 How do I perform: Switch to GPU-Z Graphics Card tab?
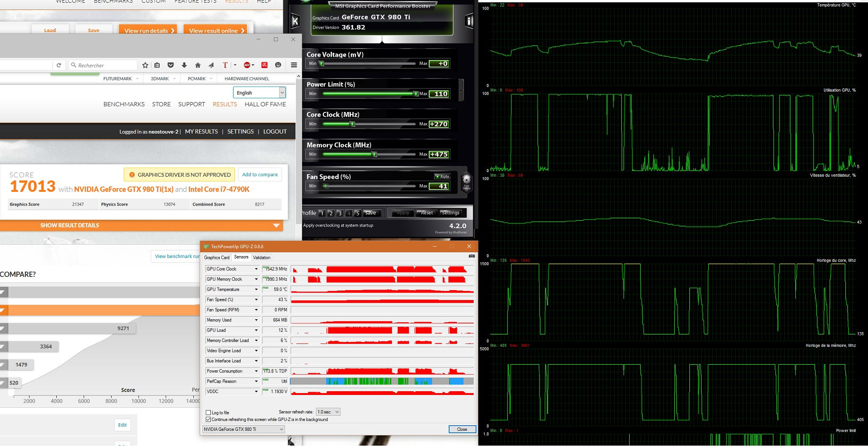coord(217,257)
